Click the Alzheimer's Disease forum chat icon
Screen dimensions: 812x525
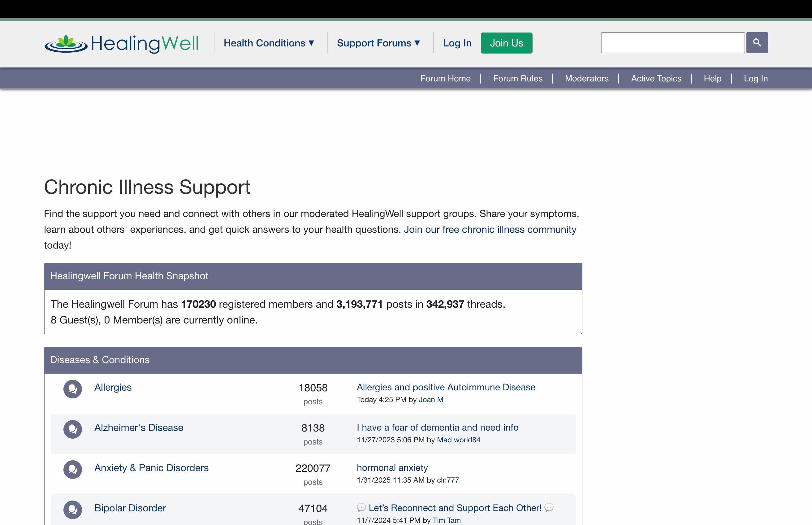point(73,429)
